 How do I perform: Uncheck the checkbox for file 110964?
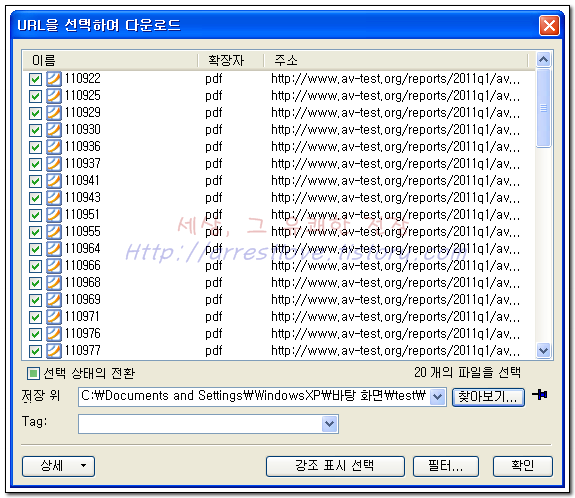point(35,249)
